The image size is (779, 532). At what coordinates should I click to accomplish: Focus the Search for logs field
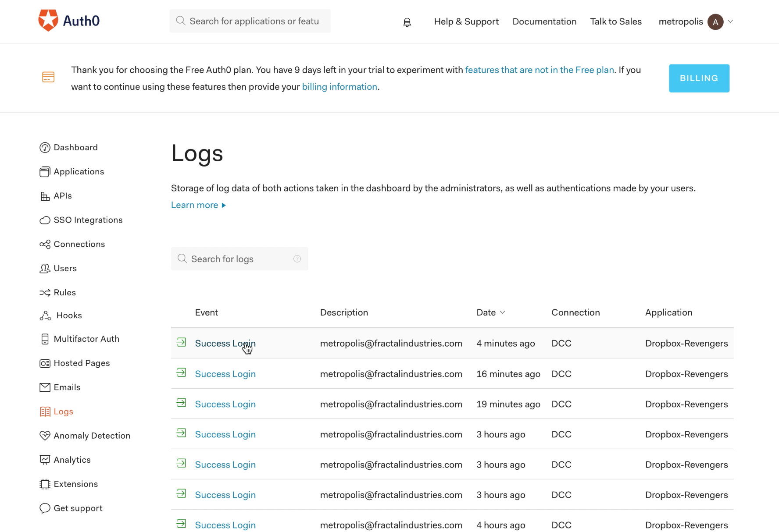coord(239,259)
